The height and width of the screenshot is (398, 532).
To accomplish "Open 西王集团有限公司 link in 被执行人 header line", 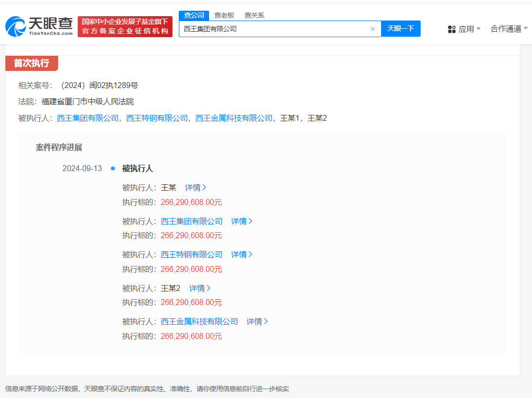I will click(88, 118).
